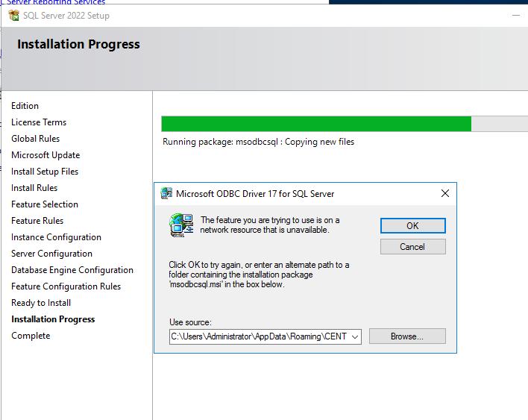This screenshot has height=420, width=528.
Task: Click the 'Microsoft ODBC Driver 17 for SQL Server' title
Action: click(255, 194)
